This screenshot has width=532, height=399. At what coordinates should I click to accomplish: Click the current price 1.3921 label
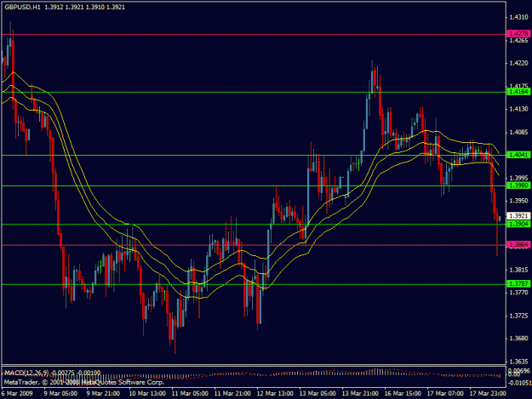click(x=518, y=215)
